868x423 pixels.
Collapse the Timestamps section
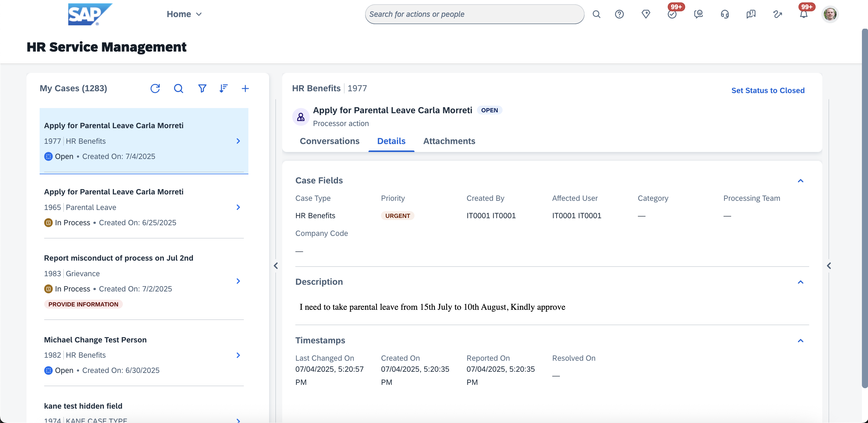(801, 341)
